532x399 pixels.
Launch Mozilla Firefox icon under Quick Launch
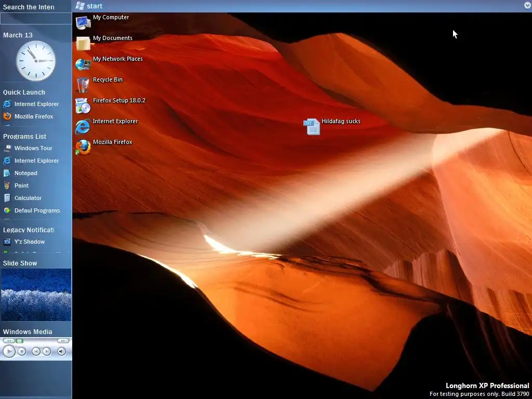point(7,116)
